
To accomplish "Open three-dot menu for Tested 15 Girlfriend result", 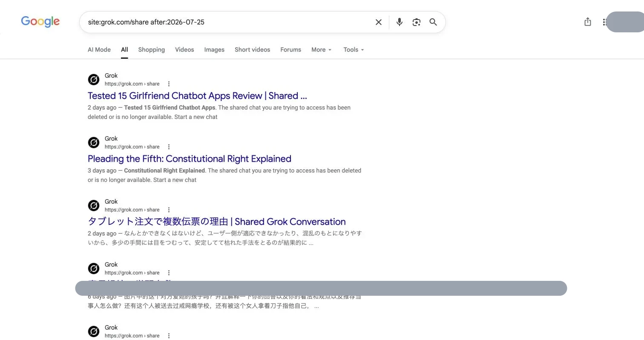I will click(x=169, y=84).
